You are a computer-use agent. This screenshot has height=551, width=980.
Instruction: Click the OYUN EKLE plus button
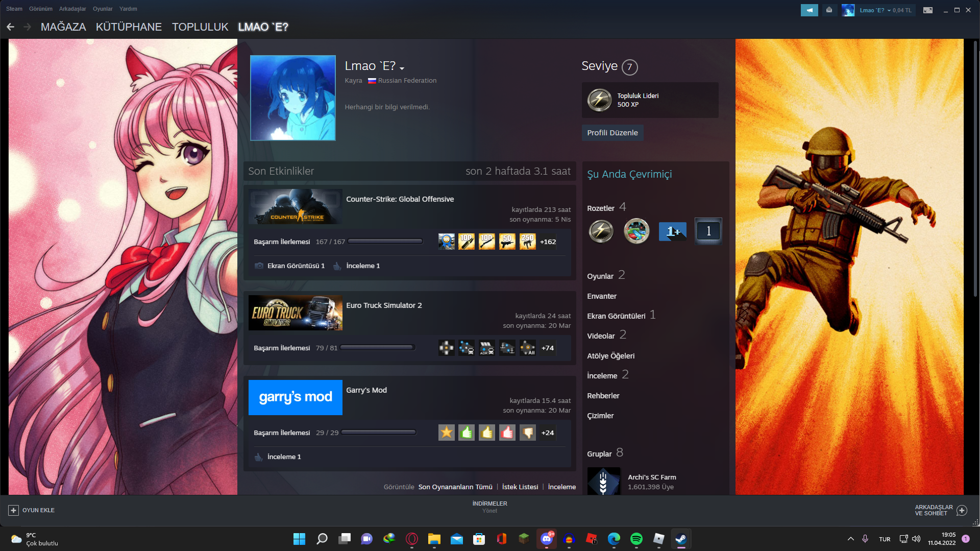click(14, 510)
